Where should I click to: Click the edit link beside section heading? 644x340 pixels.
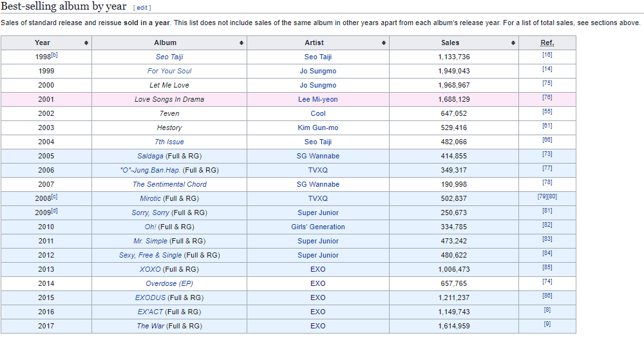tap(142, 8)
